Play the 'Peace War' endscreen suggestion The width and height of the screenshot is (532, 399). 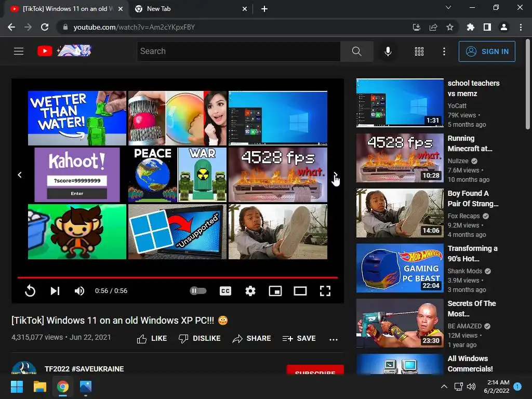(x=178, y=175)
